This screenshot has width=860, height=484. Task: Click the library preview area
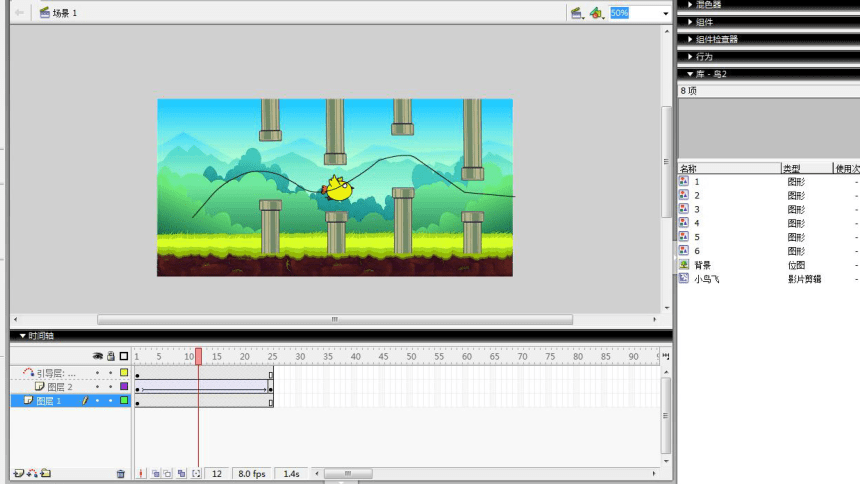pyautogui.click(x=768, y=129)
